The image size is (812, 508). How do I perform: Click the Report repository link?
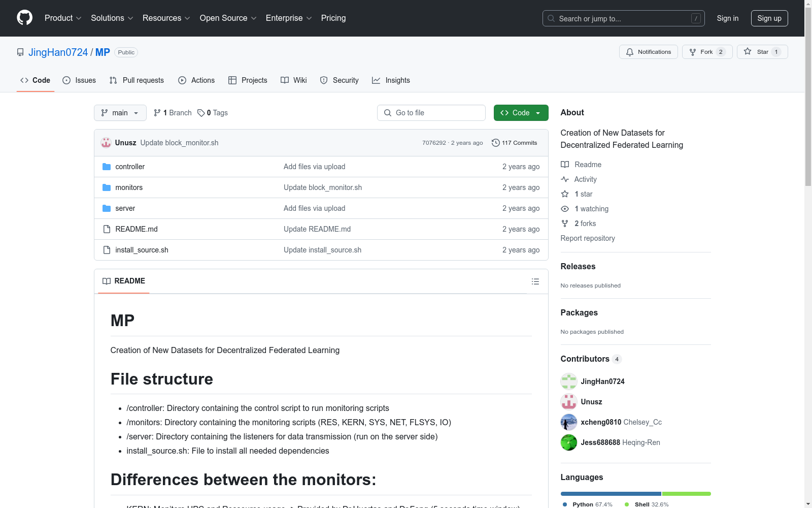click(x=588, y=238)
